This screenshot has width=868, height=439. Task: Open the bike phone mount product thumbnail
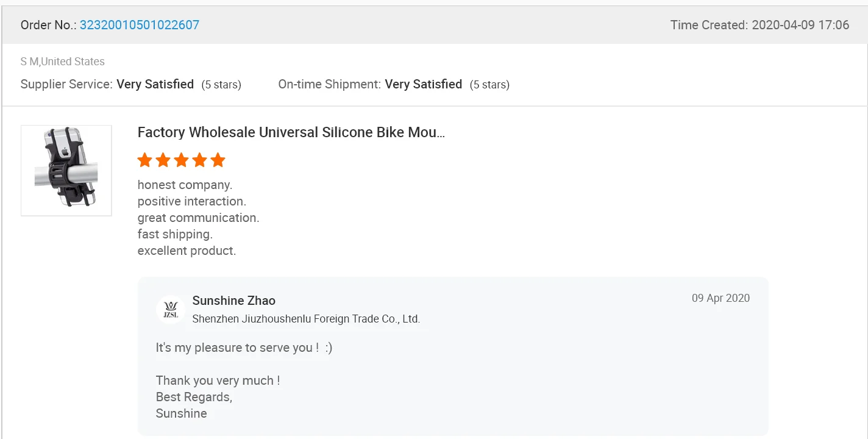point(66,171)
